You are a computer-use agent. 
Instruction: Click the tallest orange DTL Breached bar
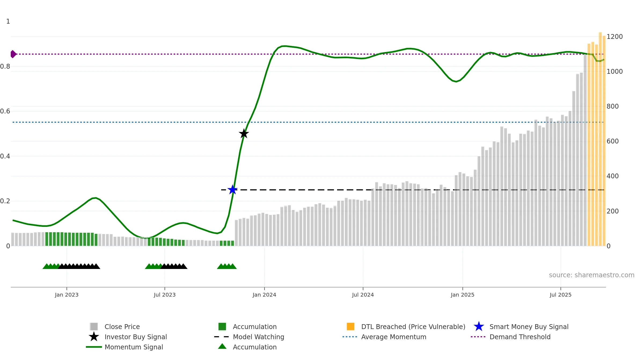(x=600, y=139)
